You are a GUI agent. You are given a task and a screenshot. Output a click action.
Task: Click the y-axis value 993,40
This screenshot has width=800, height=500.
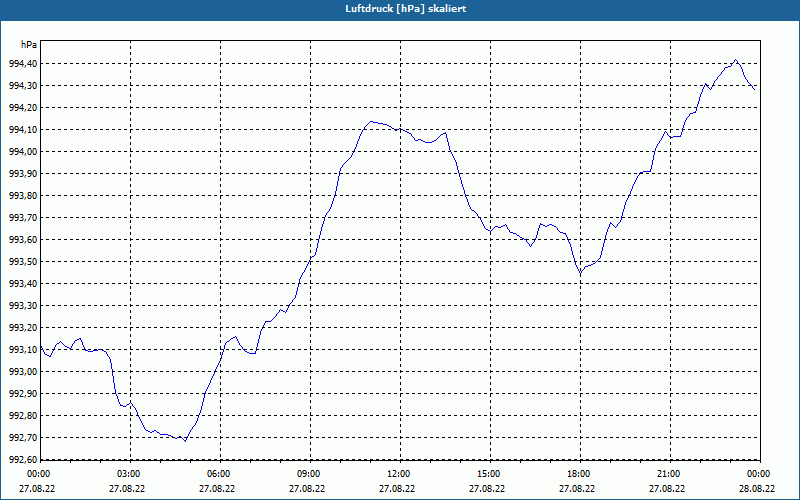click(23, 283)
